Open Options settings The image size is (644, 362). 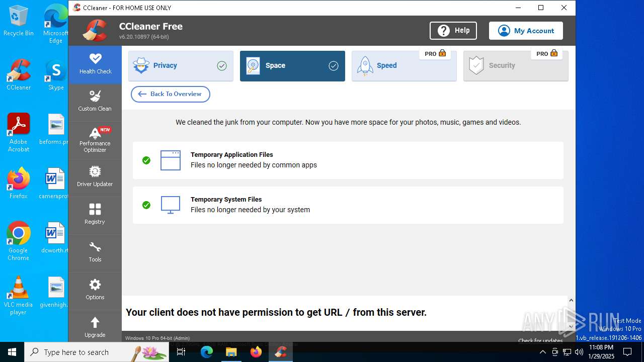point(95,291)
